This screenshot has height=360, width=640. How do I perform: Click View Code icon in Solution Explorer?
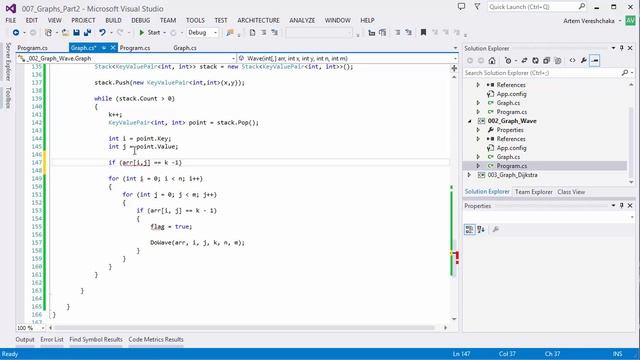(572, 60)
